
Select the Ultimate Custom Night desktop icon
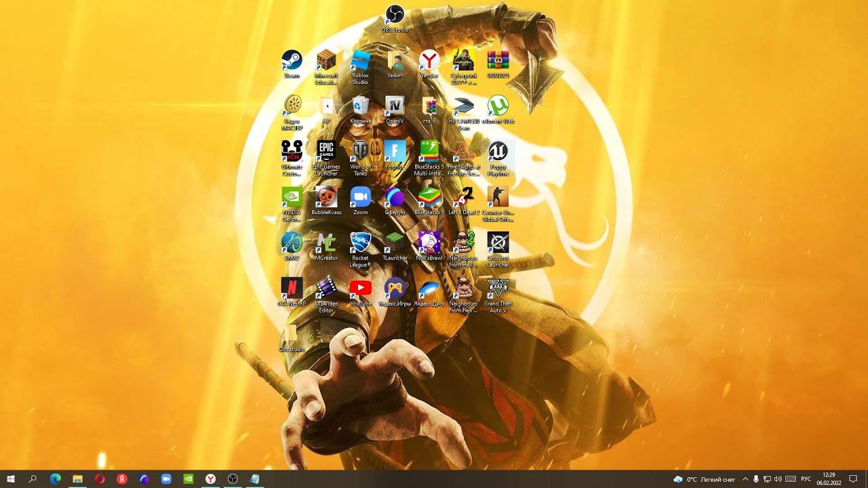pos(292,158)
